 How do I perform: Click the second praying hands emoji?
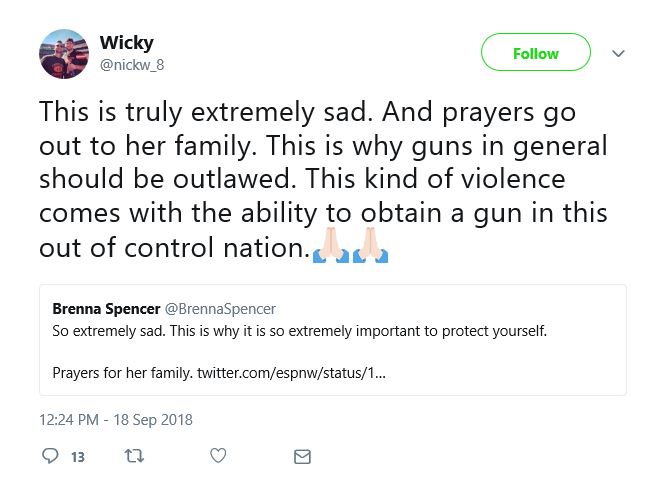370,245
